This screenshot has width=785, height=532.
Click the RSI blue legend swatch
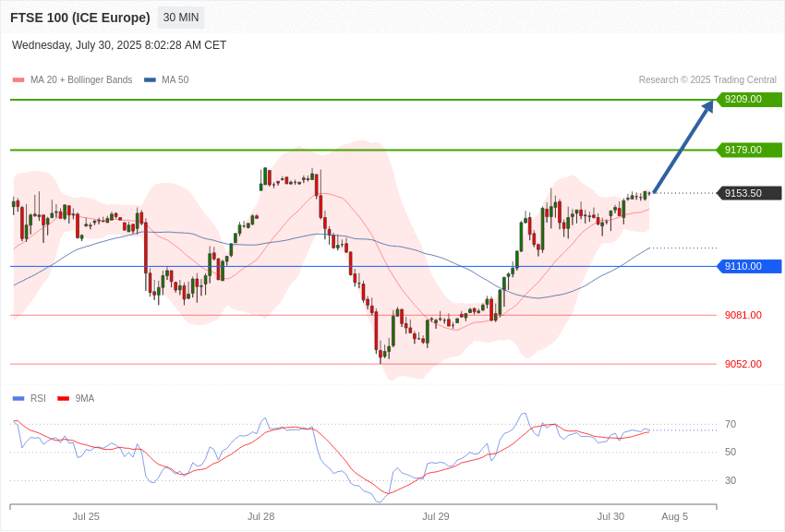tap(18, 398)
